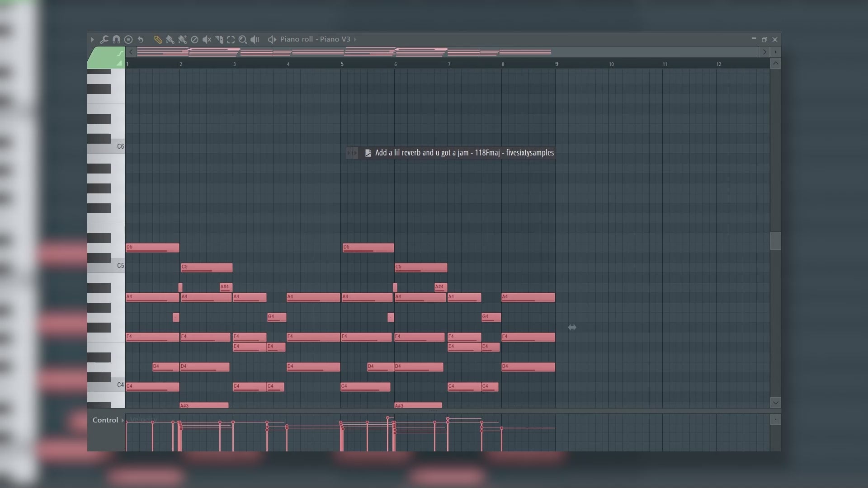This screenshot has width=868, height=488.
Task: Open the piano roll tools wrench menu
Action: point(104,39)
